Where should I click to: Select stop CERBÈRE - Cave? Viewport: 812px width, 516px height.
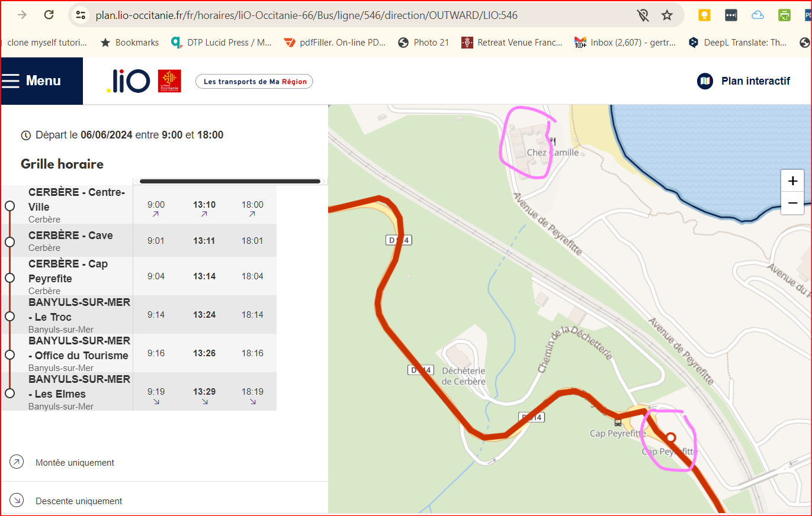tap(70, 235)
